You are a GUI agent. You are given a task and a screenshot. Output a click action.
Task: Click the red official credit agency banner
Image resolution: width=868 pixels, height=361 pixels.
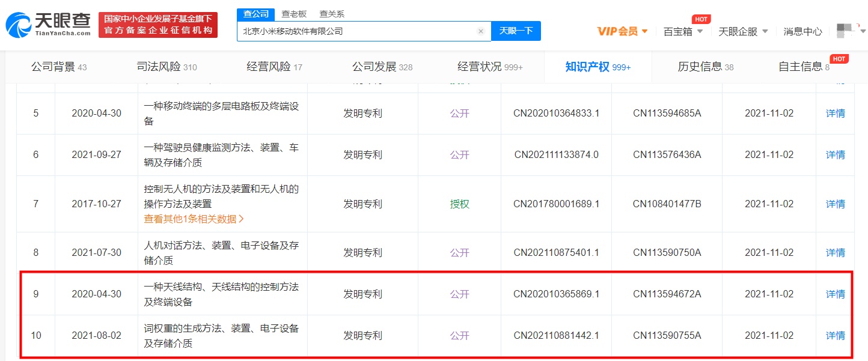click(158, 25)
